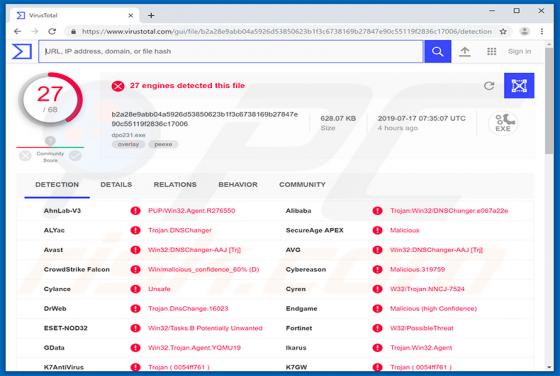The width and height of the screenshot is (560, 376).
Task: Open Chrome three-dot menu
Action: (x=542, y=31)
